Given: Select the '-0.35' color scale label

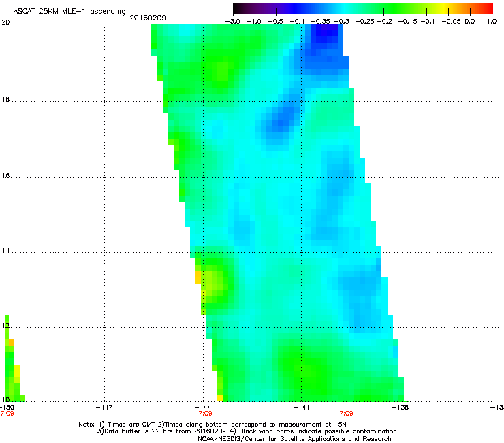Looking at the screenshot, I should pos(321,22).
